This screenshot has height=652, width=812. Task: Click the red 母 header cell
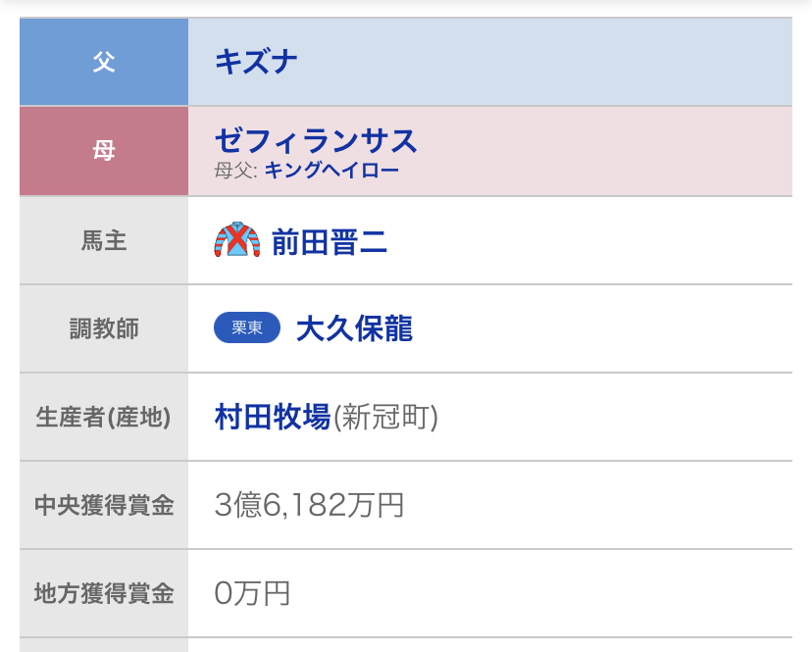click(104, 151)
